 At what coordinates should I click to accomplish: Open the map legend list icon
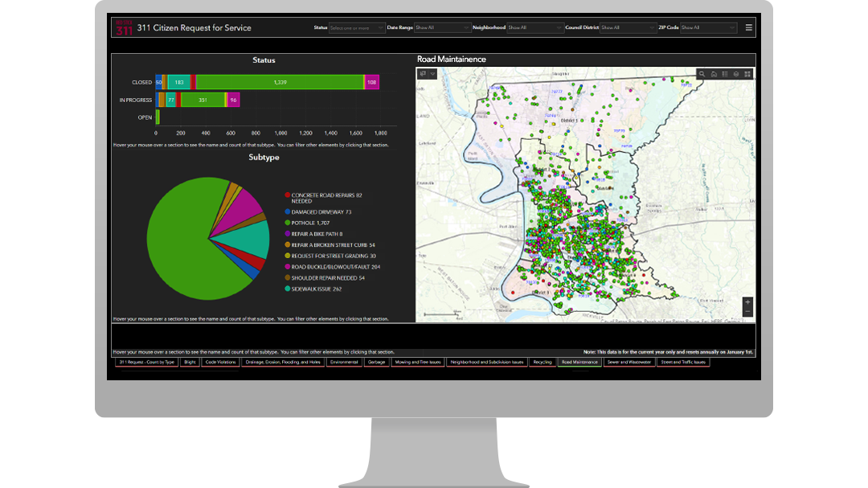coord(725,74)
